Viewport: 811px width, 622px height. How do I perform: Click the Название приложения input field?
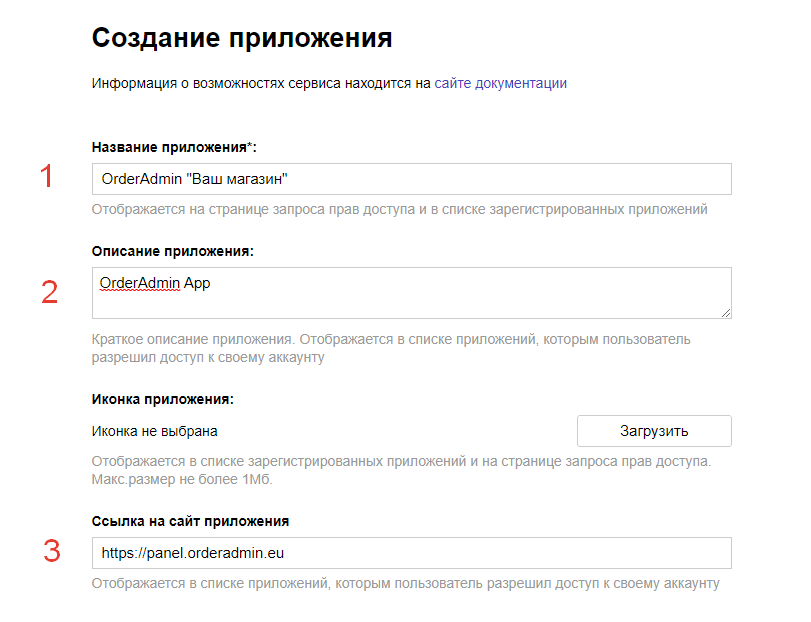412,179
